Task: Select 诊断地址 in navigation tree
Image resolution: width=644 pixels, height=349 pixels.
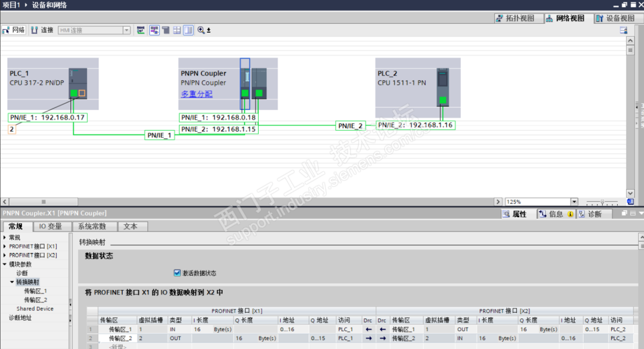Action: tap(20, 318)
